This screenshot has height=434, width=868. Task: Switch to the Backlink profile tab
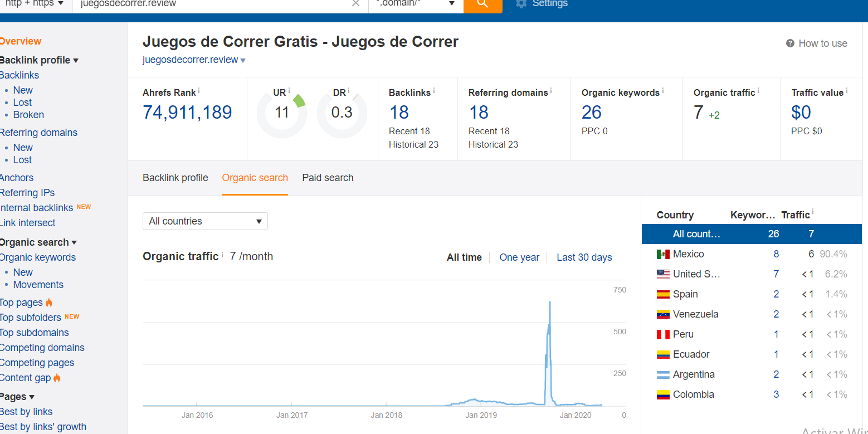175,178
